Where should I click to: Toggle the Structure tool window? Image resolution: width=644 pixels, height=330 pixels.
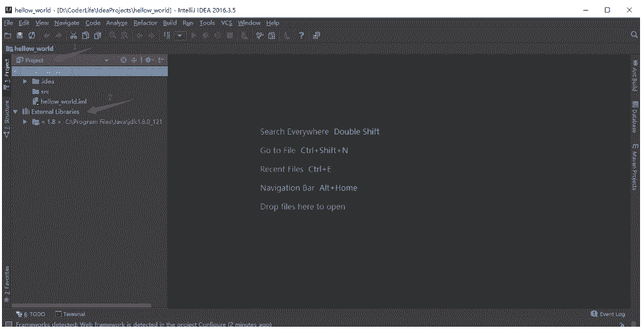(x=7, y=118)
